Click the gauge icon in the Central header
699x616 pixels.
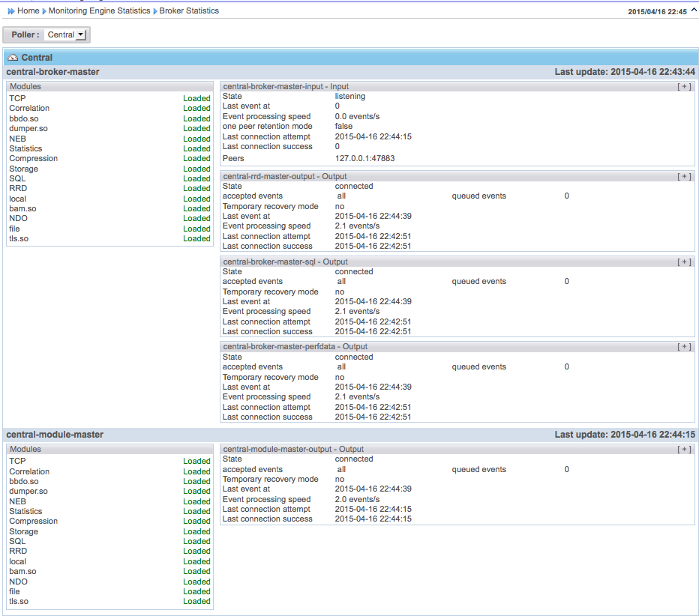click(x=13, y=58)
